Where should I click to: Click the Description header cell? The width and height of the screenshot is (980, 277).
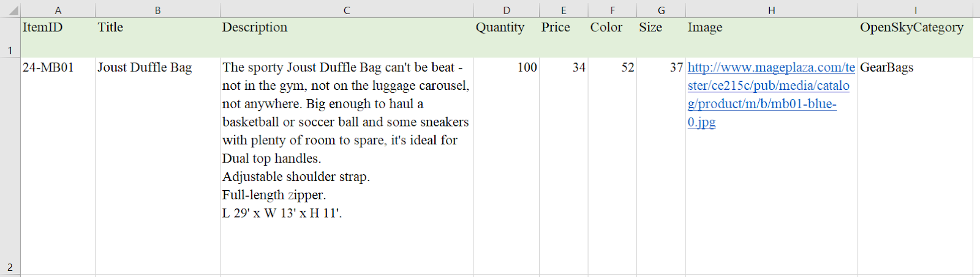click(347, 38)
